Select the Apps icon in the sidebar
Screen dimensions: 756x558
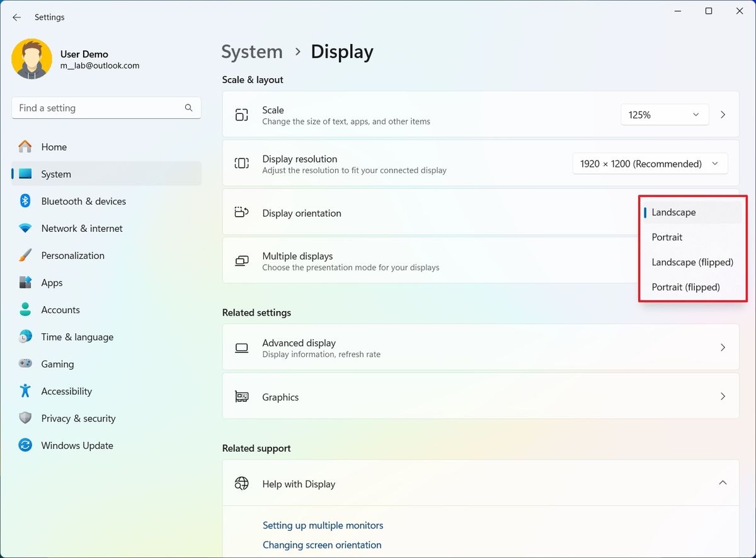click(25, 282)
